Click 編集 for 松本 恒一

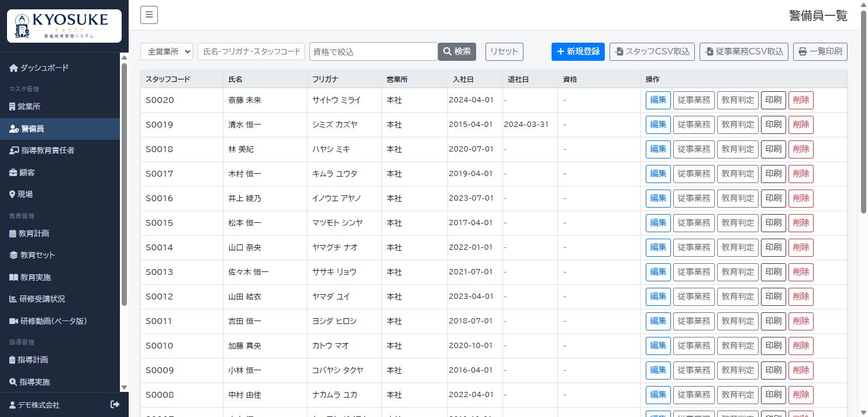click(x=658, y=223)
